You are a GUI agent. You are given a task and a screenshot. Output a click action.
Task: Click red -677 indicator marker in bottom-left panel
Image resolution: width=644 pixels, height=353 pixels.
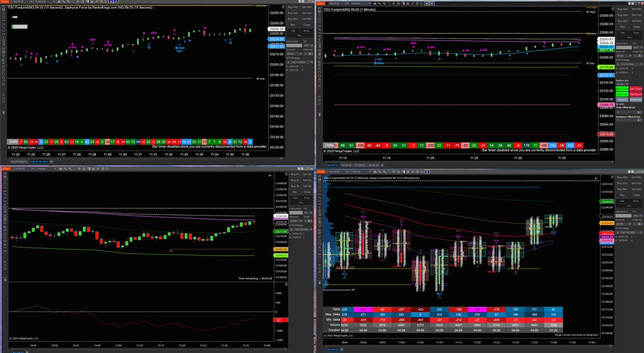pos(280,319)
